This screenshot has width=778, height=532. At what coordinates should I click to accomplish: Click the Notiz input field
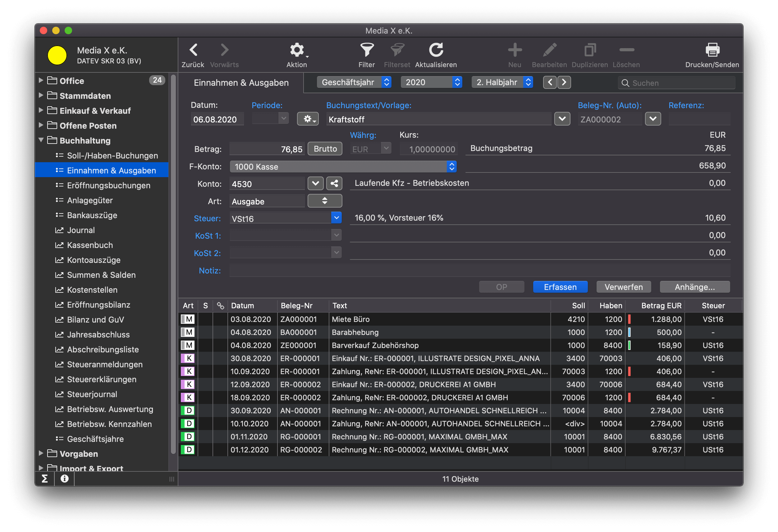[x=480, y=271]
